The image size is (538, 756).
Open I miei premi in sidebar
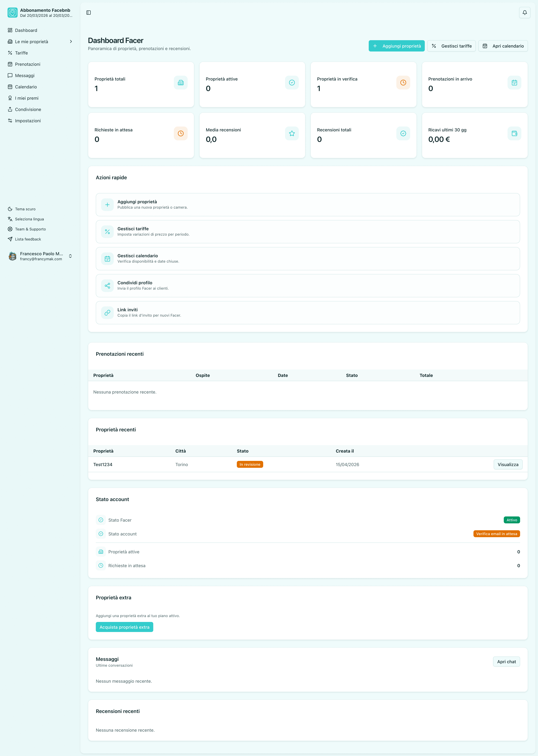click(40, 98)
